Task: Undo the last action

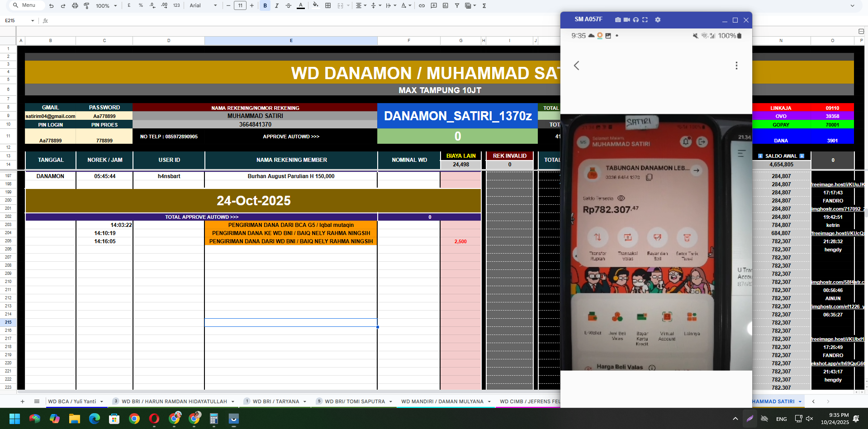Action: point(51,5)
